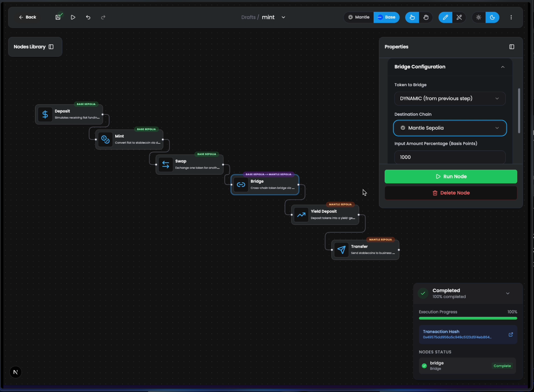
Task: Switch to light theme sun toggle
Action: point(478,17)
